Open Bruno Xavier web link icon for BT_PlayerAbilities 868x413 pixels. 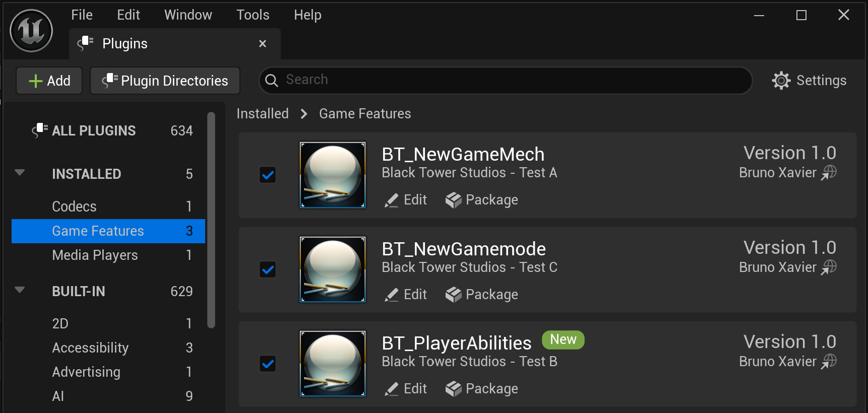(829, 362)
